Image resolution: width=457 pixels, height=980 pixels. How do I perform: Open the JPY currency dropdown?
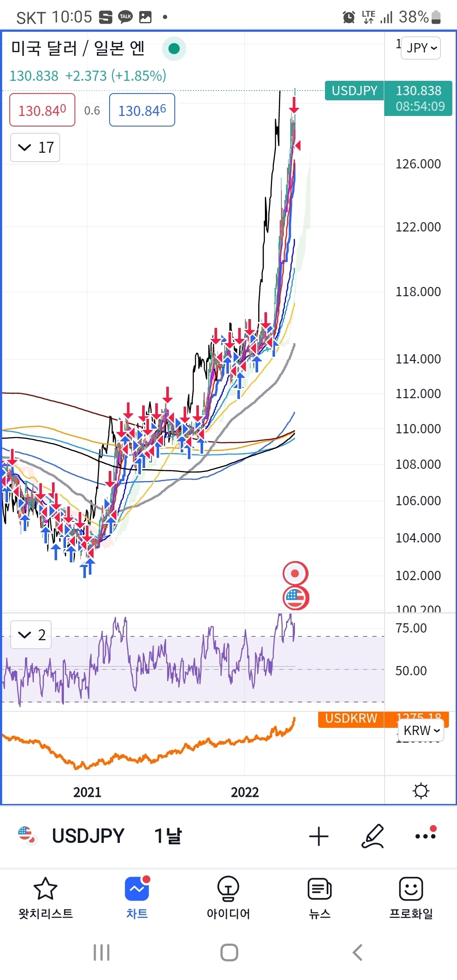(x=421, y=48)
